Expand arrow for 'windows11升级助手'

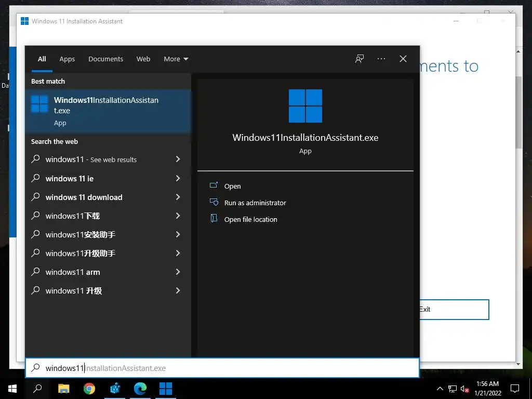[x=178, y=253]
